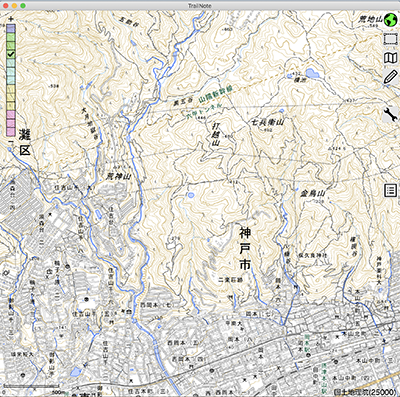Image resolution: width=400 pixels, height=397 pixels.
Task: Click the 国土地理院(25000) attribution text
Action: point(365,392)
